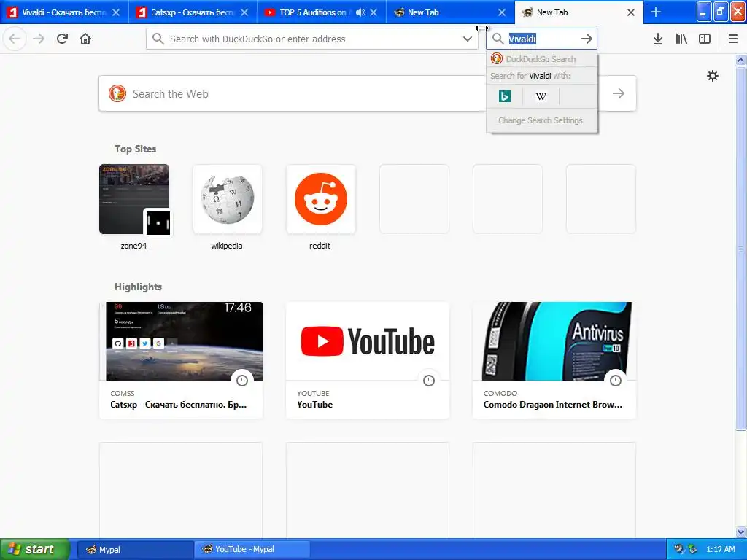The image size is (747, 560).
Task: Close the TOP 5 Auditions tab
Action: [x=373, y=12]
